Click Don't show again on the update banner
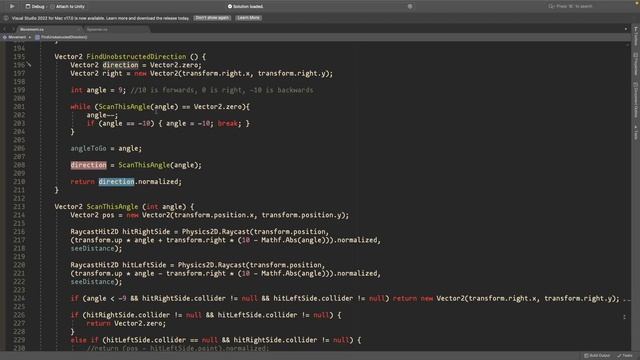This screenshot has width=640, height=360. pos(212,18)
